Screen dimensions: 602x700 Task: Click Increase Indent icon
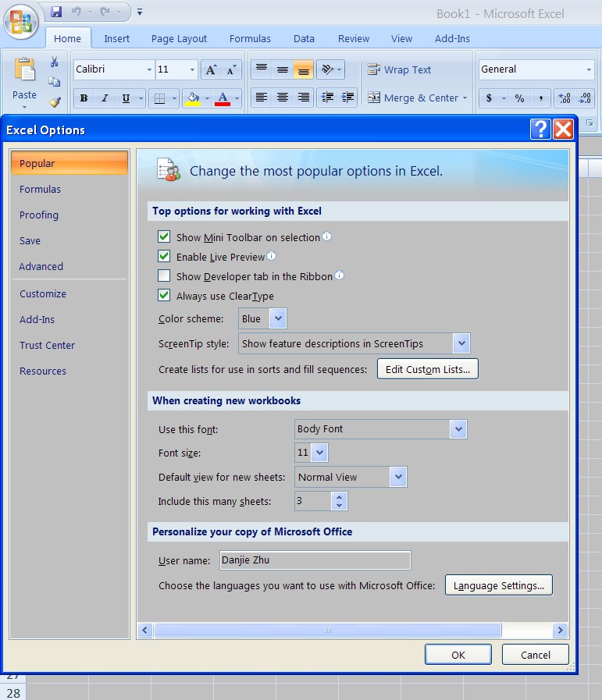(347, 98)
